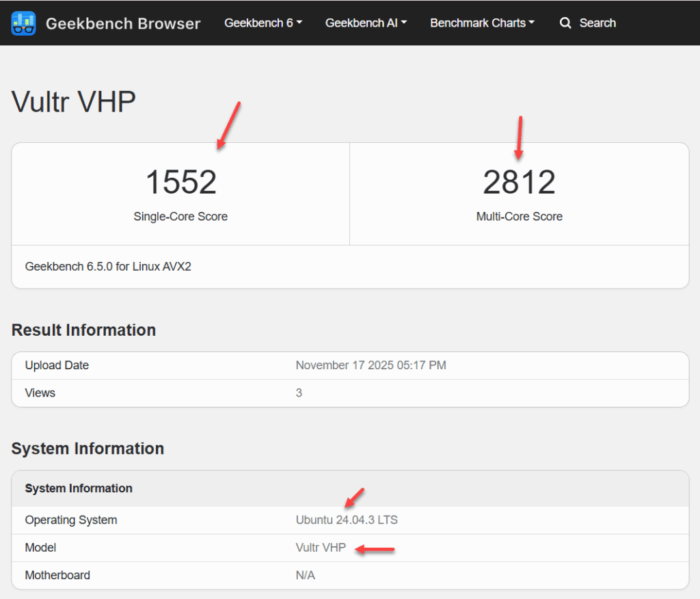Click the Geekbench Browser logo icon

tap(24, 23)
